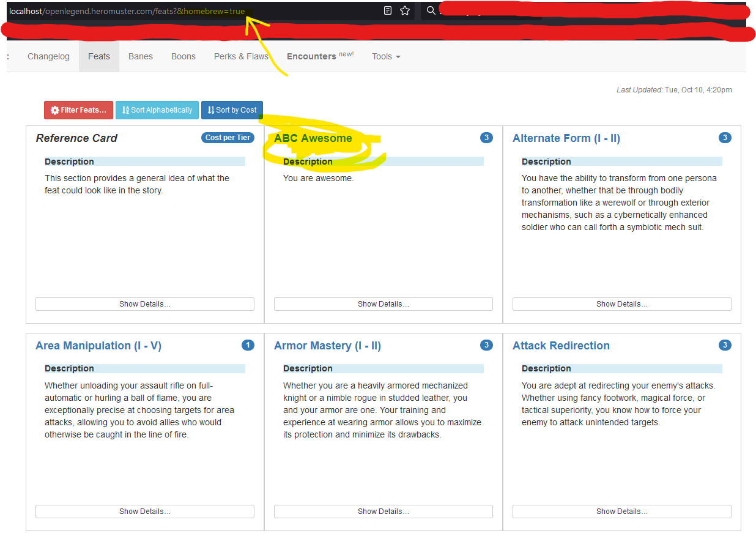Click the reader view icon in address bar

click(387, 10)
